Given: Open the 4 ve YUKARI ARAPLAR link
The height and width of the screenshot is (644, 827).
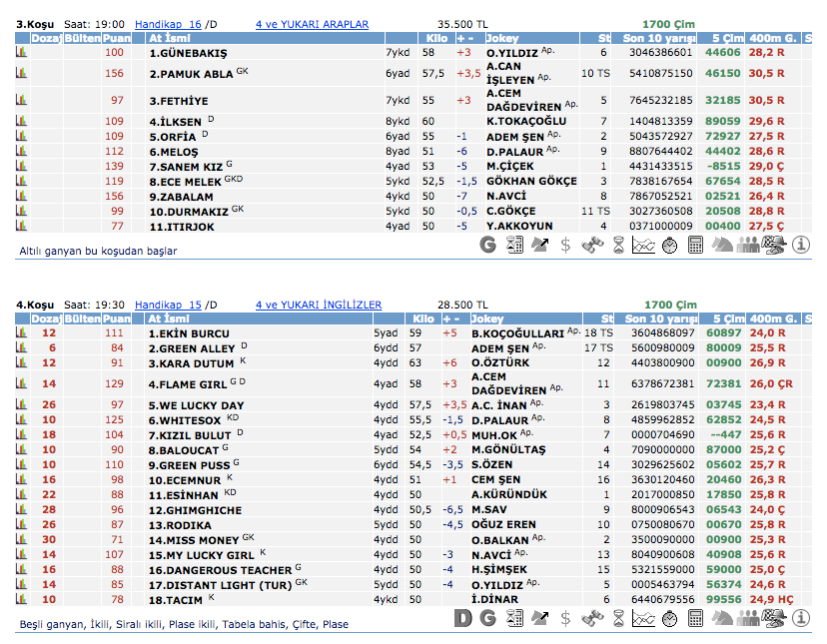Looking at the screenshot, I should (x=312, y=24).
